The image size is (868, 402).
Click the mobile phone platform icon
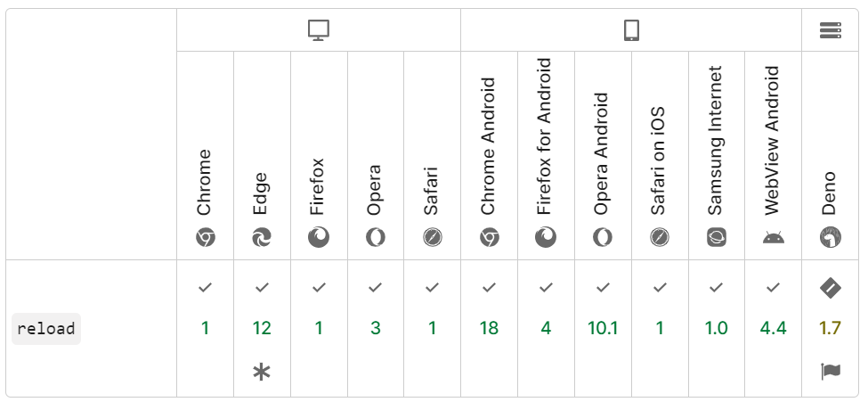tap(631, 30)
